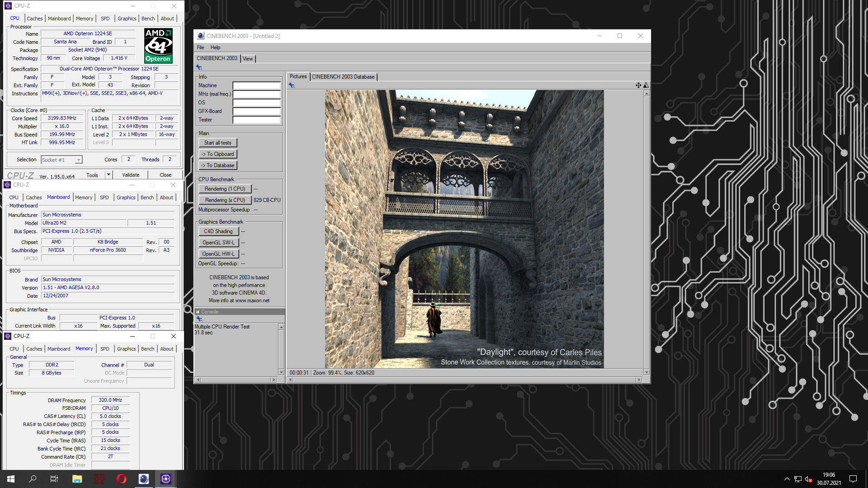Screen dimensions: 868x488
Task: Click the rendered Daylight picture
Action: tap(464, 229)
